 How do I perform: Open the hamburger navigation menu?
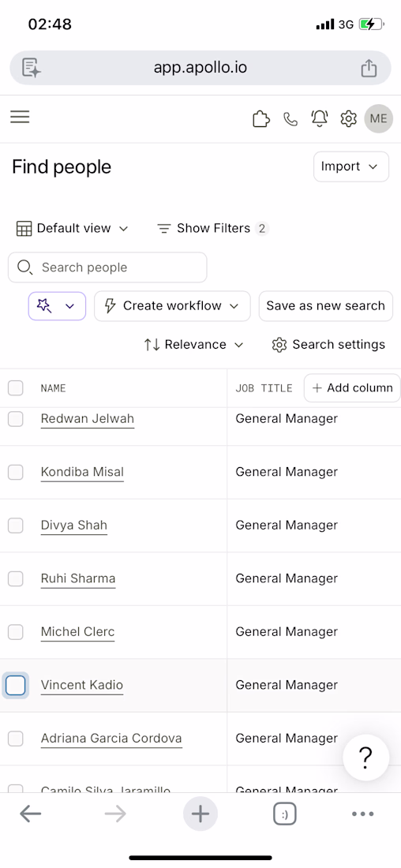click(20, 117)
